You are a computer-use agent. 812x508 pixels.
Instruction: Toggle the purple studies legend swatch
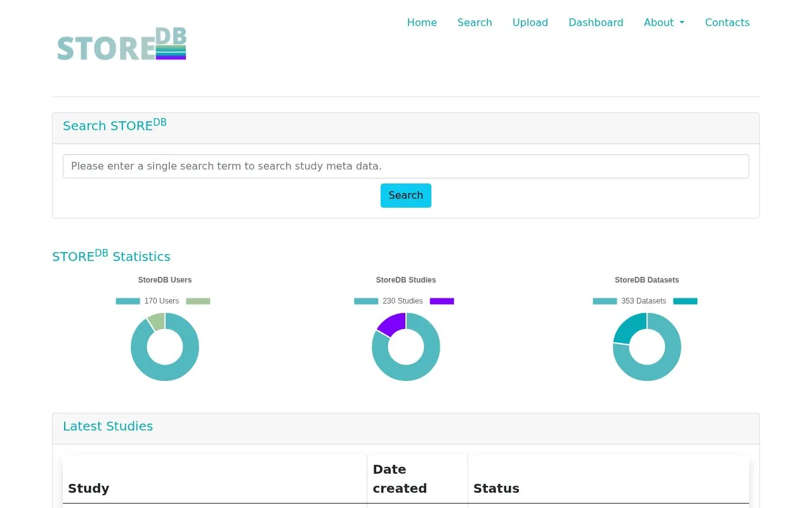pos(442,301)
